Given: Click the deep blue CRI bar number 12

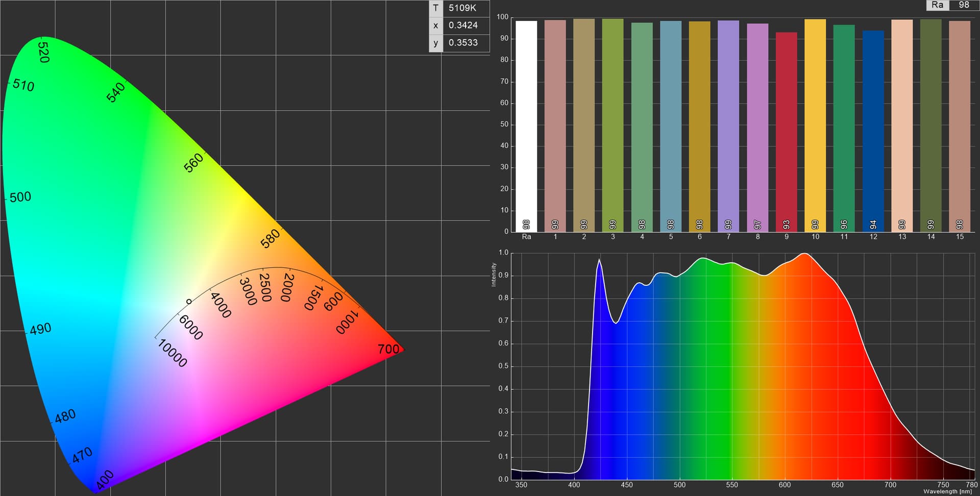Looking at the screenshot, I should pos(873,131).
